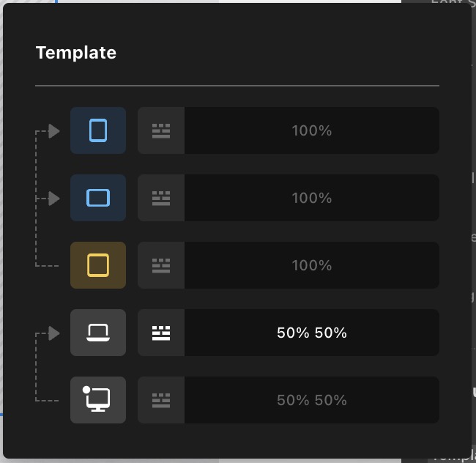Select the desktop monitor breakpoint icon
The height and width of the screenshot is (463, 476).
[98, 400]
